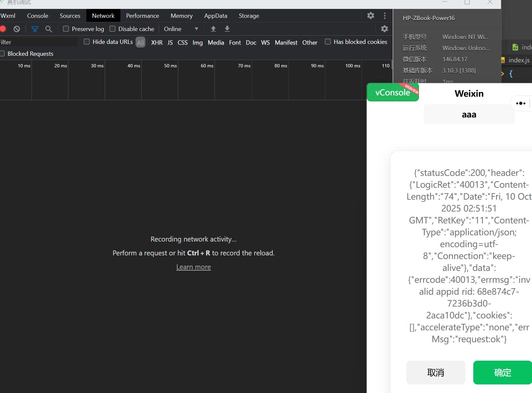The width and height of the screenshot is (532, 393).
Task: Click the 146.84.17 version value
Action: [x=455, y=59]
